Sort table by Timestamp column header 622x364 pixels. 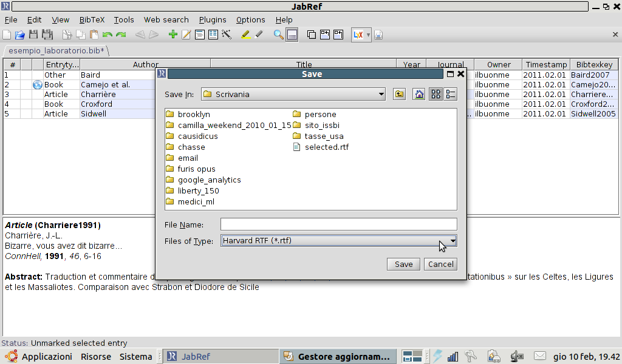coord(546,64)
